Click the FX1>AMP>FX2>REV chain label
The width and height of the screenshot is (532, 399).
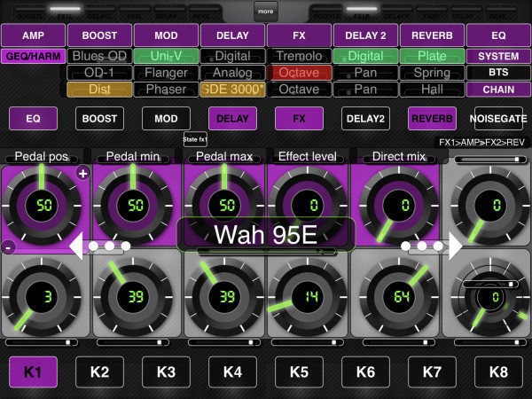tap(481, 143)
